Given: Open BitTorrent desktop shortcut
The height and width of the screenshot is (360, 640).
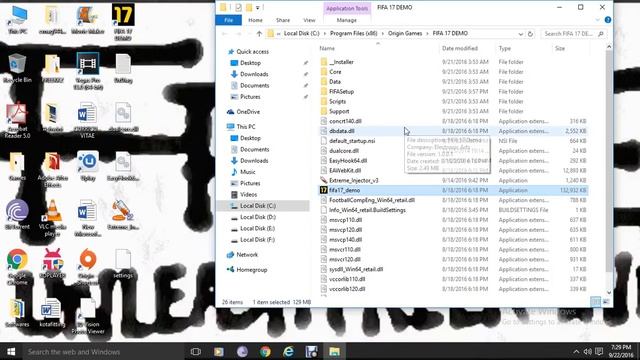Looking at the screenshot, I should 17,215.
